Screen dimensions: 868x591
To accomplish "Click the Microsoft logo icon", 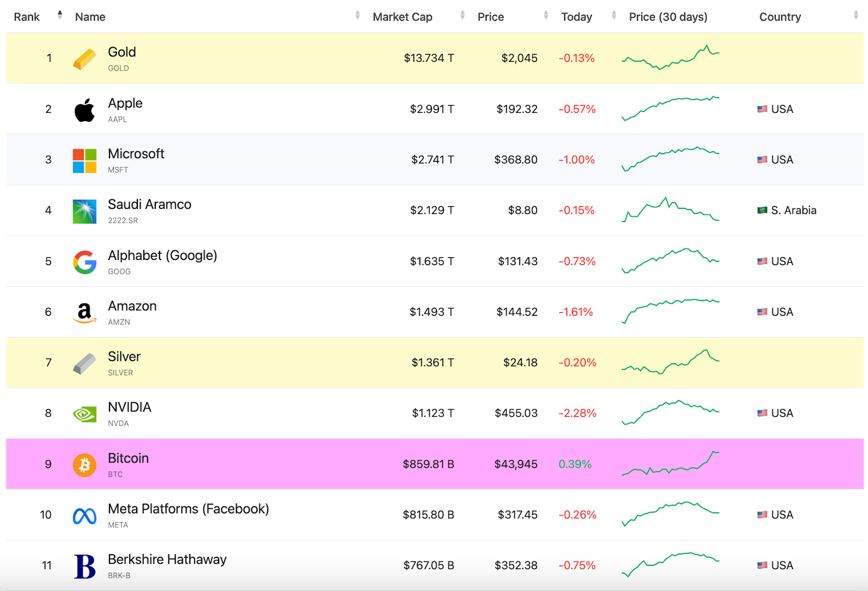I will [85, 161].
